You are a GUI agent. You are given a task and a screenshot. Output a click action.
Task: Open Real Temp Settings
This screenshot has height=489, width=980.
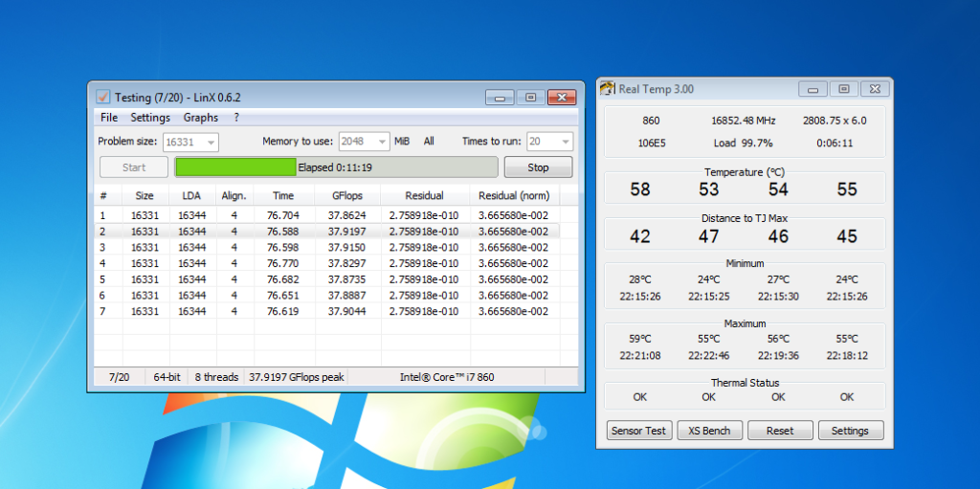click(x=850, y=431)
